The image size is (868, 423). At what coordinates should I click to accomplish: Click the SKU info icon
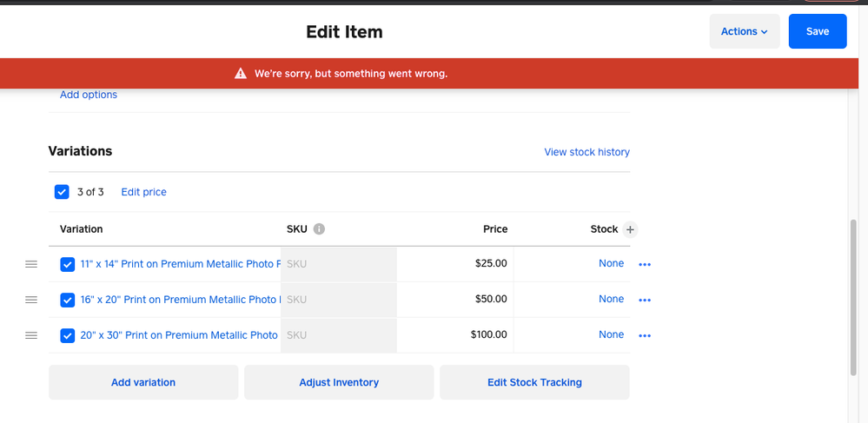[x=319, y=229]
